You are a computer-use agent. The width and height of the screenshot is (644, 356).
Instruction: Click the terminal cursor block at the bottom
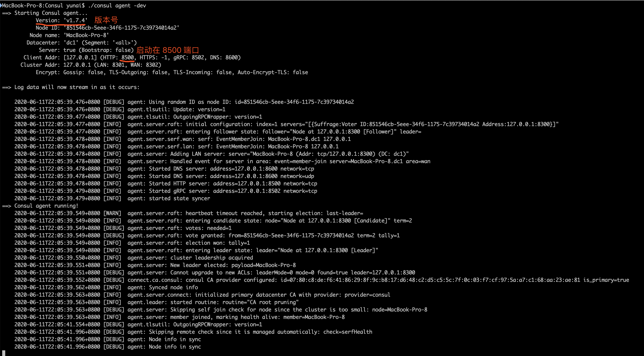tap(3, 353)
